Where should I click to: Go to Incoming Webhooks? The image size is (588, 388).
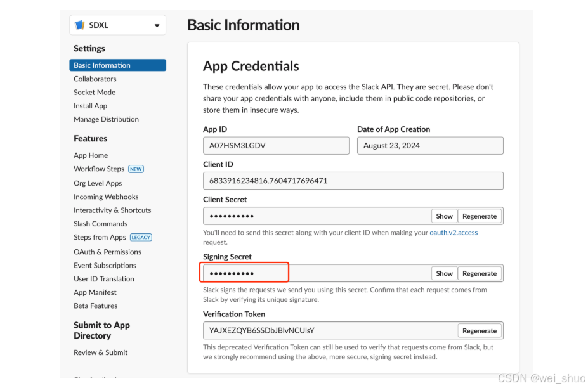[106, 197]
